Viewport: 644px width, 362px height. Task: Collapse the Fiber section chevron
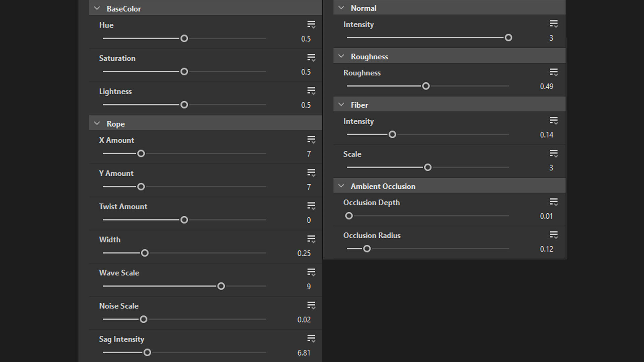tap(341, 105)
